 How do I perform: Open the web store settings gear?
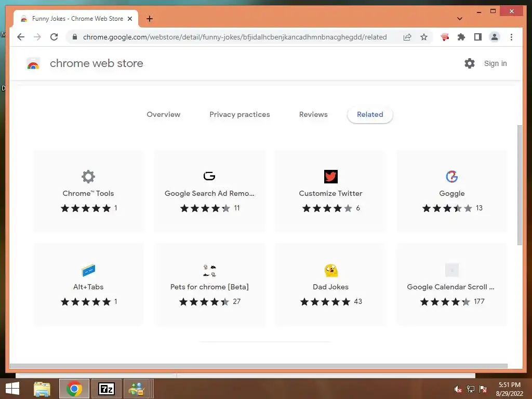[470, 63]
